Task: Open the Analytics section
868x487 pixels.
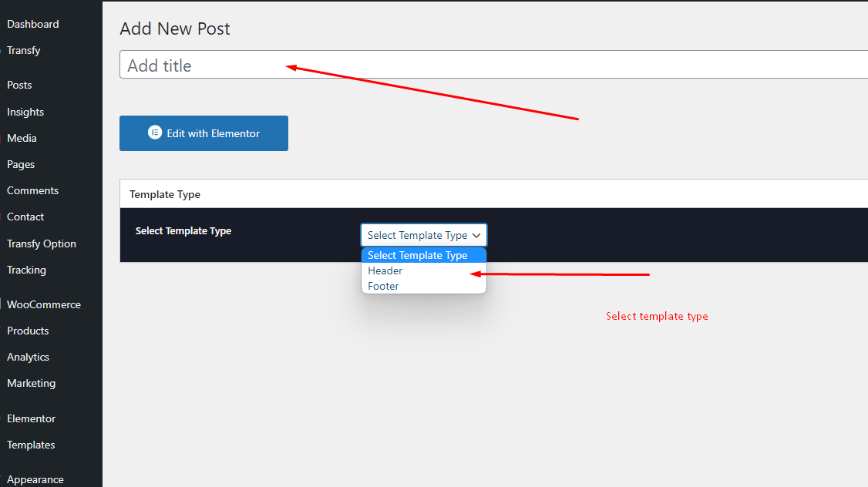Action: [28, 357]
